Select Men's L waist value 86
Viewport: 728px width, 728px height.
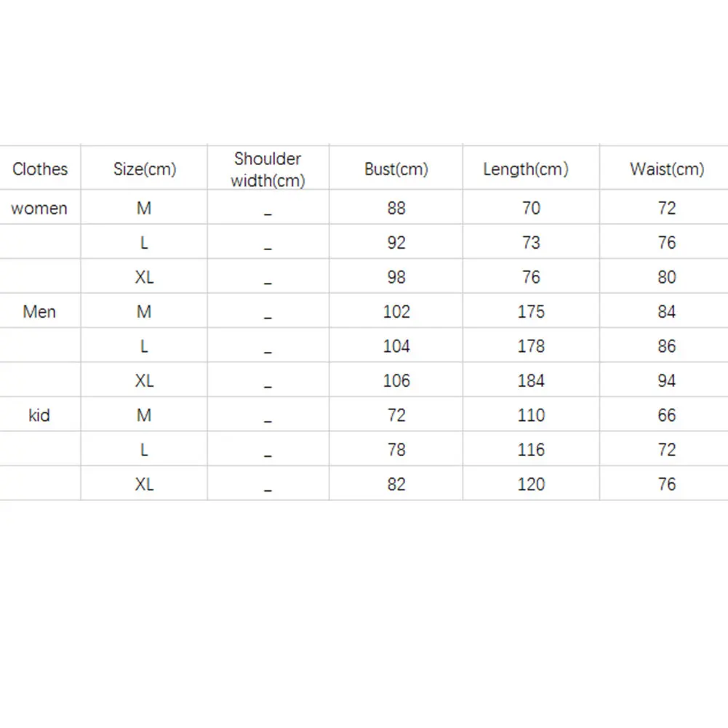click(x=667, y=347)
